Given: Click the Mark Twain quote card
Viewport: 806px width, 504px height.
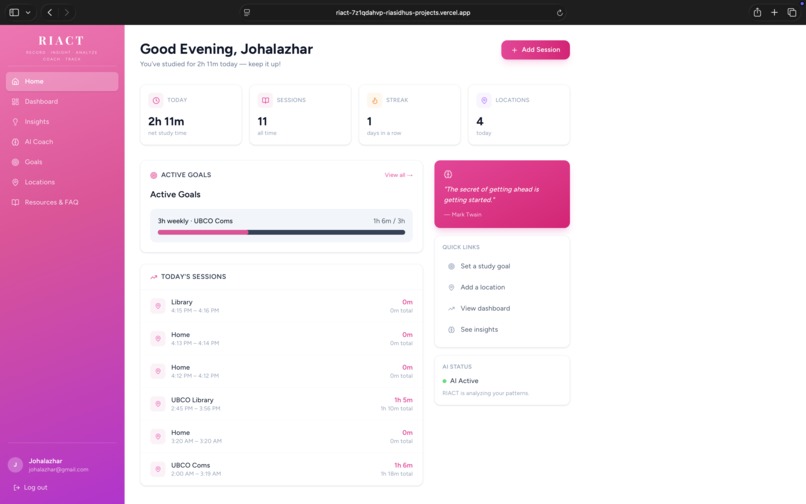Looking at the screenshot, I should (502, 194).
